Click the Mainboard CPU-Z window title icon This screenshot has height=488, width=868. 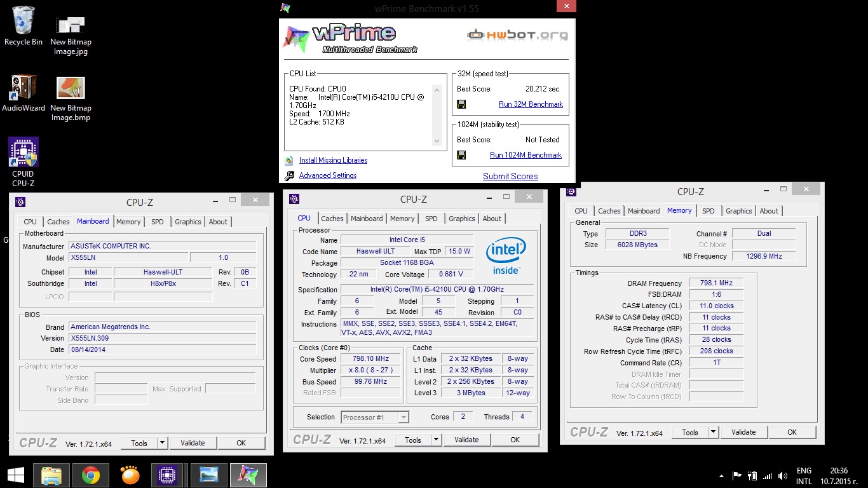(20, 202)
